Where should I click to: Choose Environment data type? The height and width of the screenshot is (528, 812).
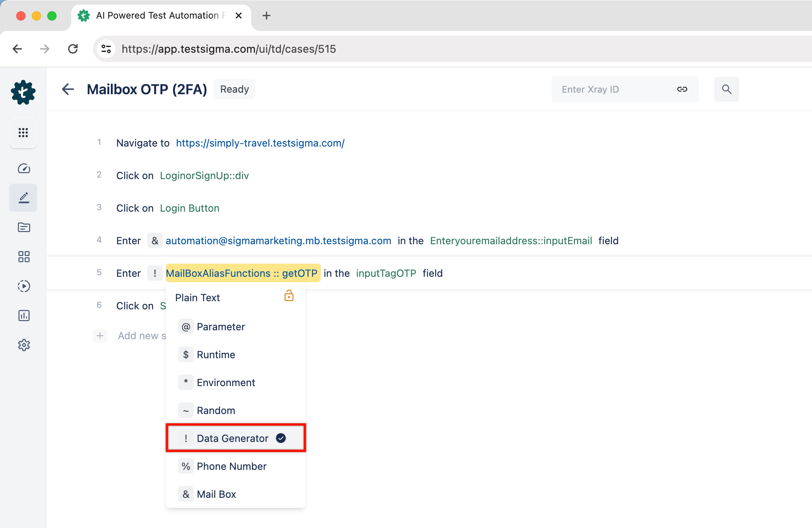(236, 383)
